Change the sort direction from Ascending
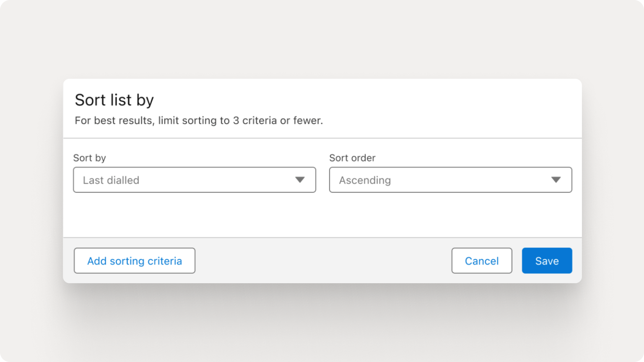This screenshot has height=362, width=644. tap(451, 180)
